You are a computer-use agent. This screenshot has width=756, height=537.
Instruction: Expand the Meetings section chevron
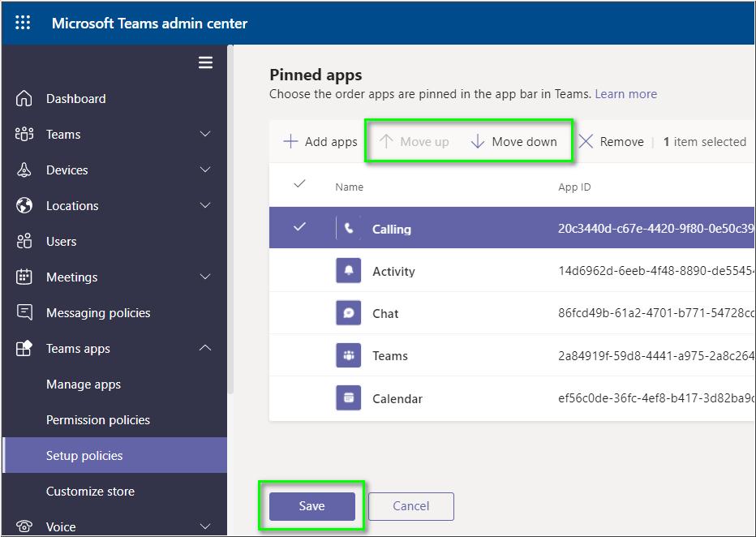click(205, 277)
